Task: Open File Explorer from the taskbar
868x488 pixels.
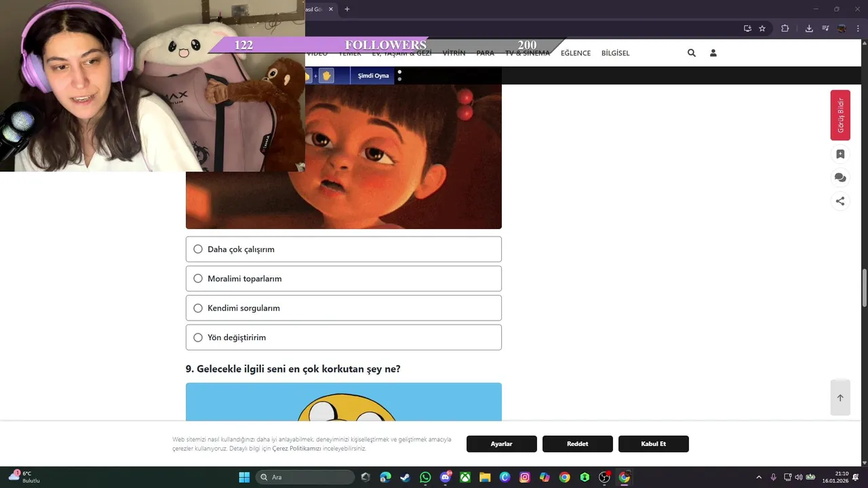Action: point(485,477)
